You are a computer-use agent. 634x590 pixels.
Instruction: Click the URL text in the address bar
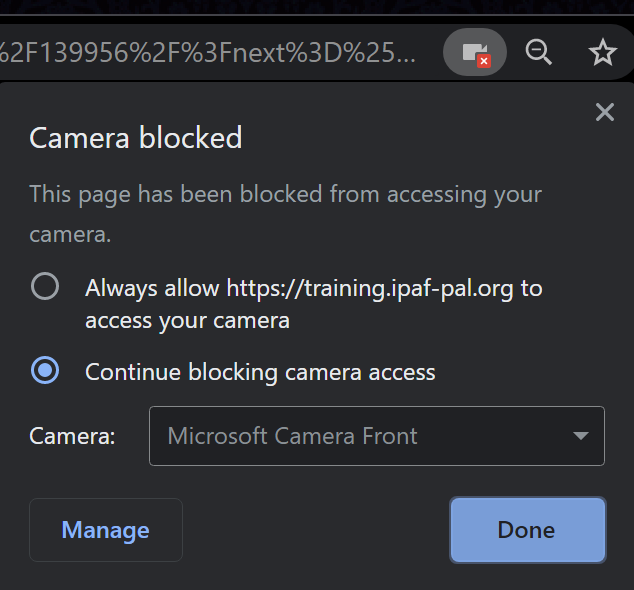(x=208, y=52)
